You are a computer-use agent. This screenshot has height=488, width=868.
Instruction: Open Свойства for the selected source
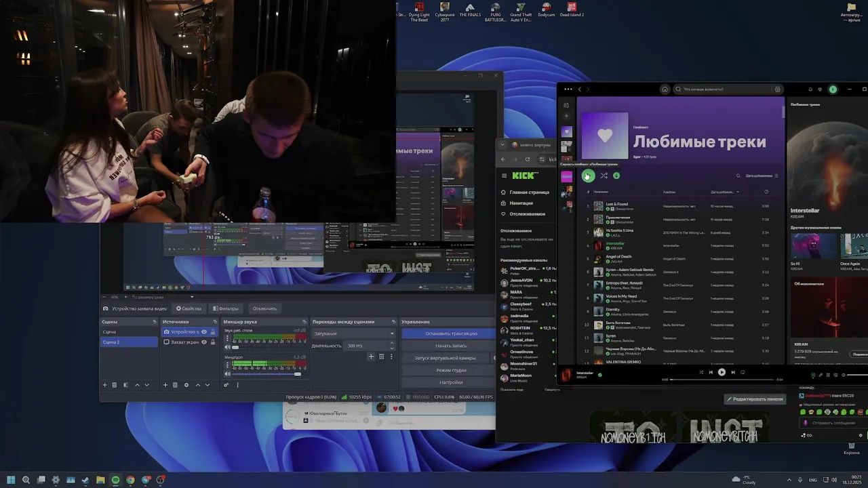(189, 308)
